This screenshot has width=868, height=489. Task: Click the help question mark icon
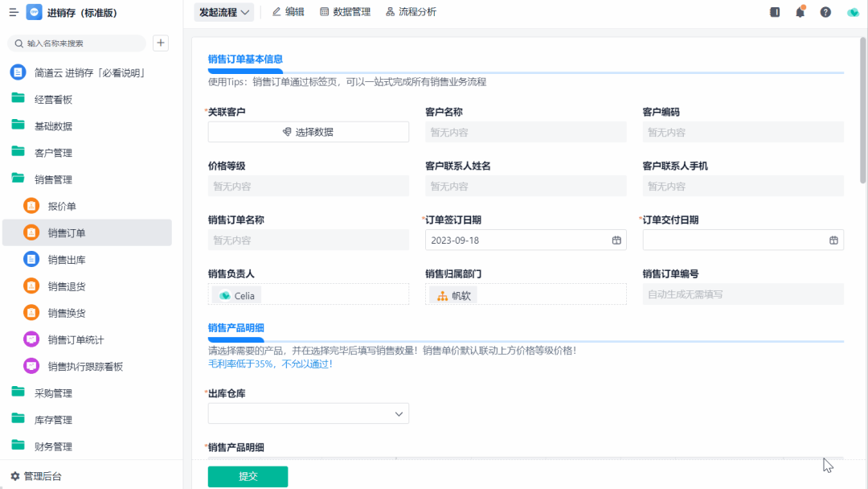click(x=825, y=12)
